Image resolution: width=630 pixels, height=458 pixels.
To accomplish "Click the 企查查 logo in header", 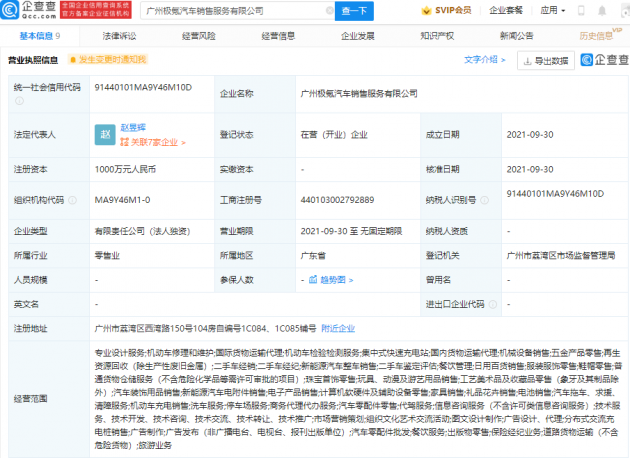I will click(30, 10).
